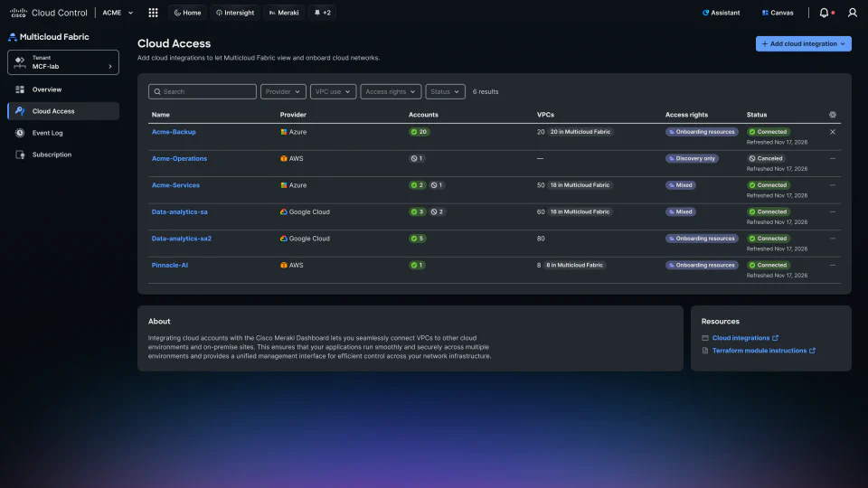Click the '6 results' count text
Screen dimensions: 868x488
point(486,92)
